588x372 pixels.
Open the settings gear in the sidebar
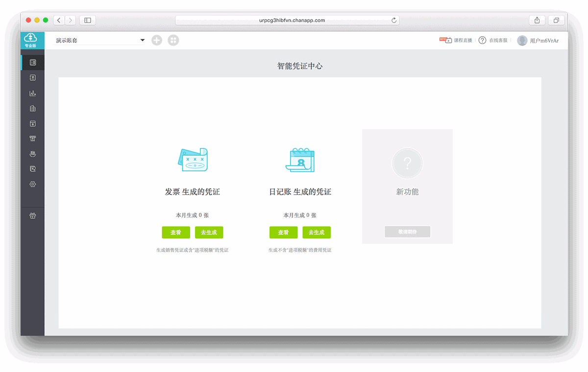[x=33, y=184]
